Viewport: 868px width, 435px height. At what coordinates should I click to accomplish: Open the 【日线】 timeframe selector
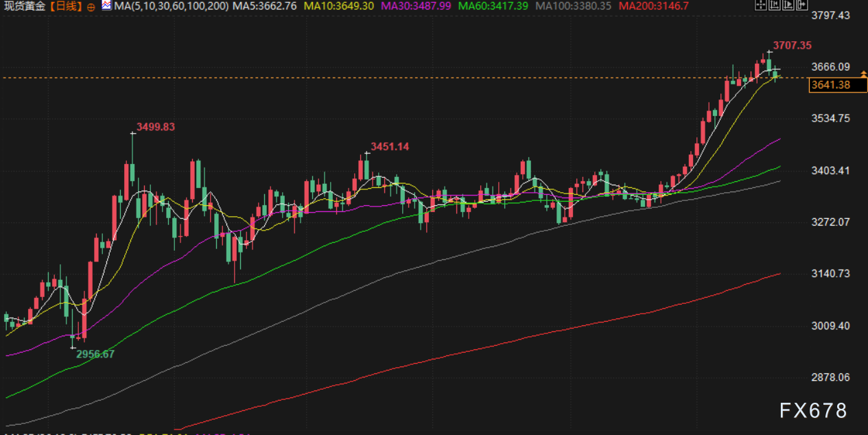click(x=65, y=6)
